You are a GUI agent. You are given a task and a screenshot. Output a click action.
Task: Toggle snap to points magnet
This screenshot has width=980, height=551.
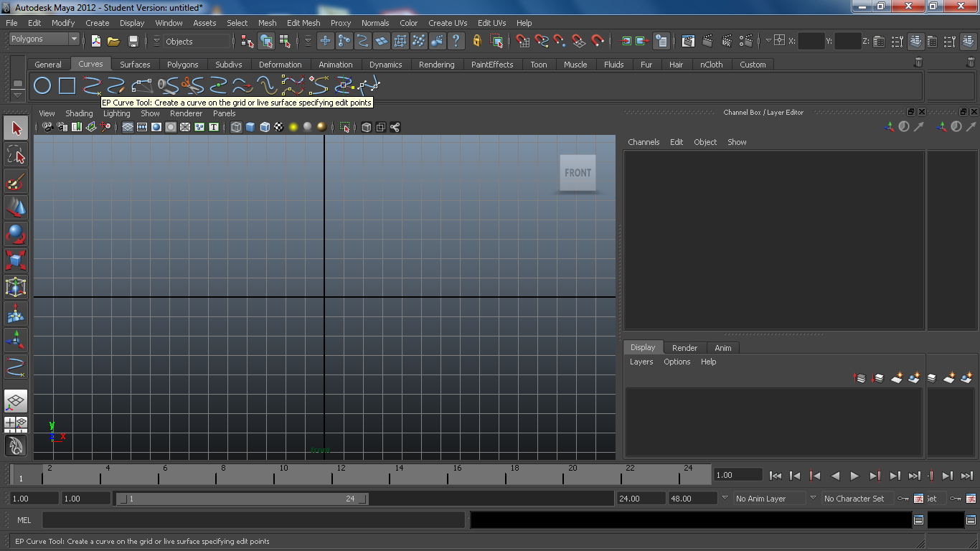[x=560, y=41]
